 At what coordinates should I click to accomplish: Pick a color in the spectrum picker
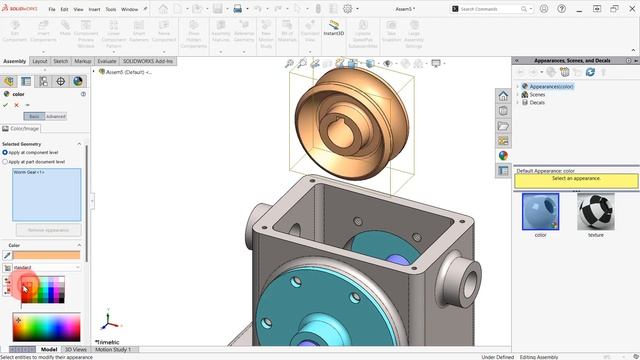pos(47,327)
